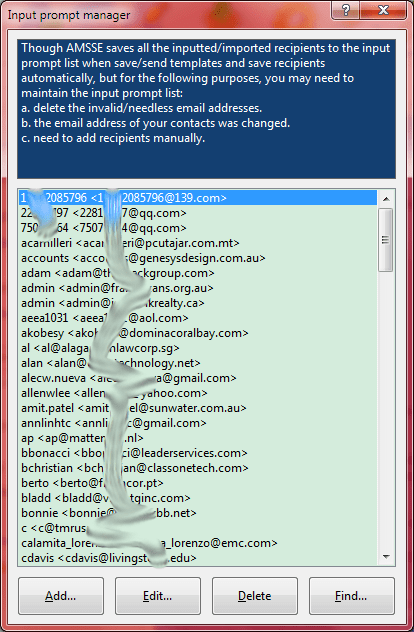
Task: Click Delete to remove the selected recipient
Action: click(x=255, y=596)
